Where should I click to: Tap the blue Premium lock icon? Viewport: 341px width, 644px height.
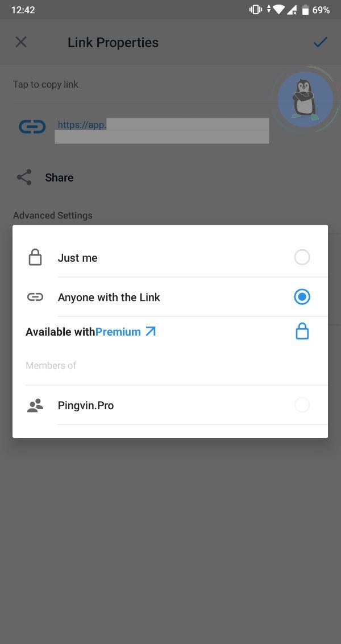click(302, 331)
